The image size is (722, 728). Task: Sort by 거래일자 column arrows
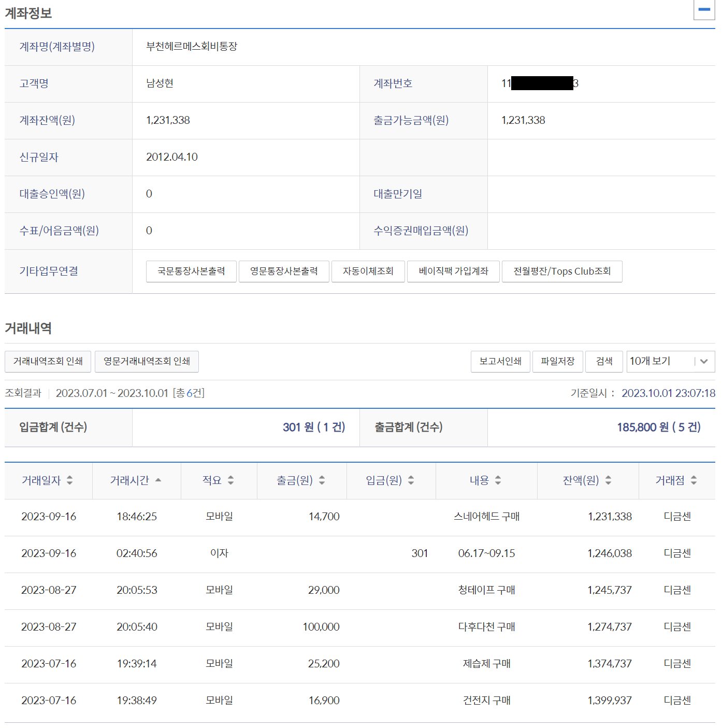tap(69, 480)
